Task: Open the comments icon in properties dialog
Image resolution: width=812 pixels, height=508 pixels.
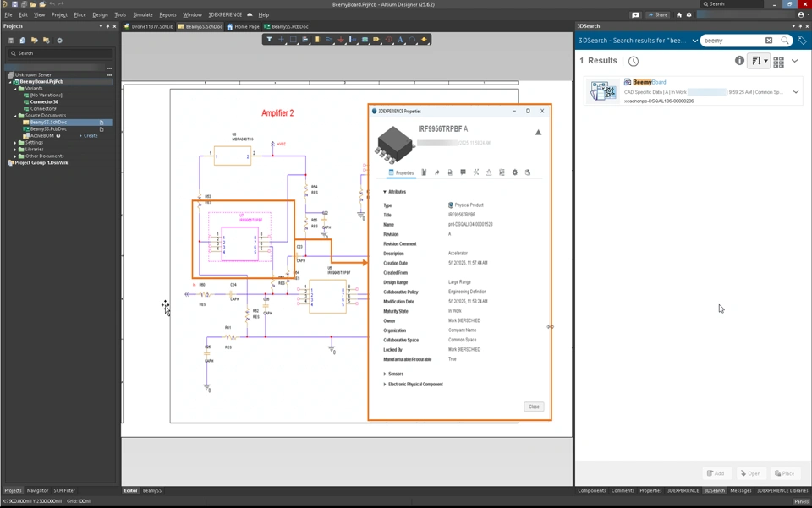Action: click(463, 172)
